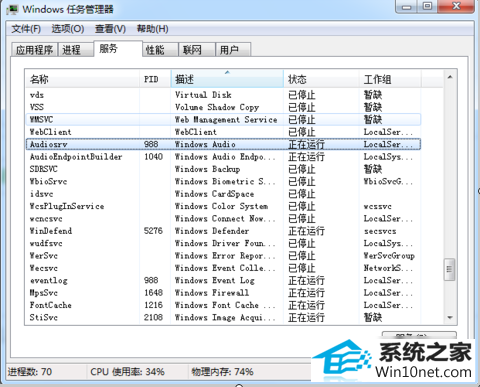
Task: Select the StiSvc service row
Action: 223,317
